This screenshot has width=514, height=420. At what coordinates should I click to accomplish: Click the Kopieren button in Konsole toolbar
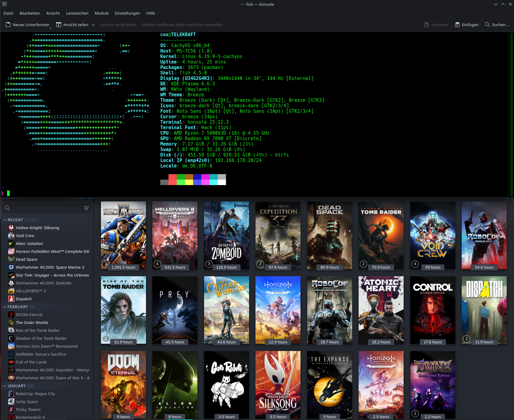pos(436,25)
